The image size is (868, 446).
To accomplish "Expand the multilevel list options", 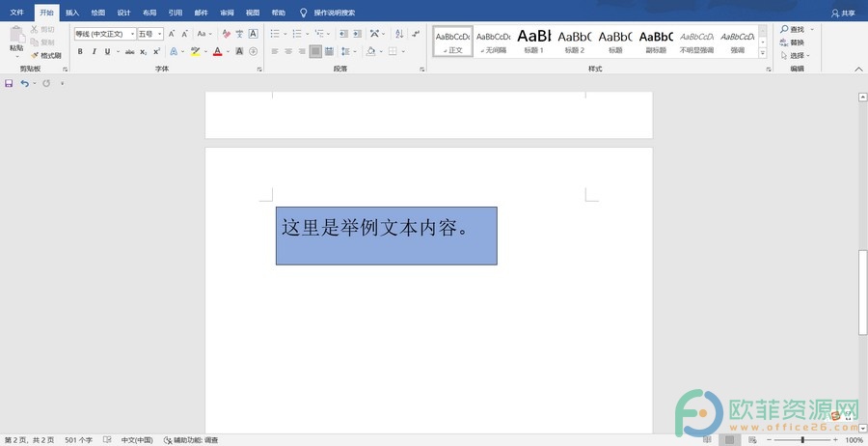I will (328, 34).
